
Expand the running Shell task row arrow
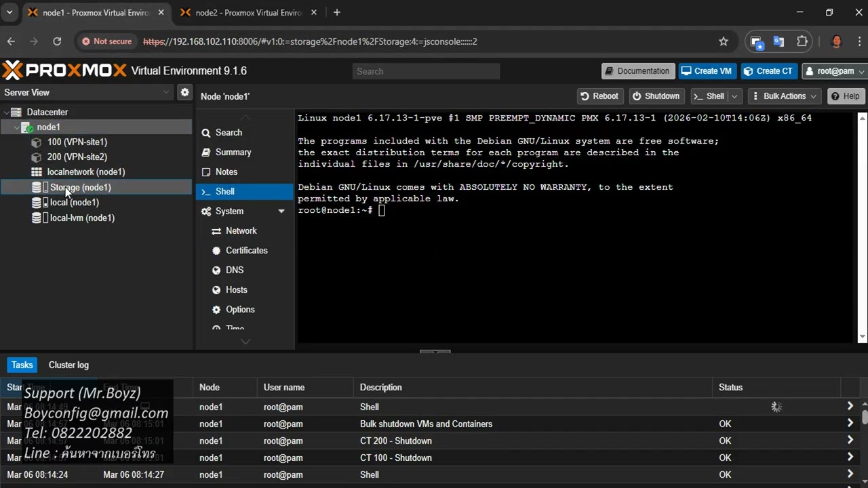[850, 407]
